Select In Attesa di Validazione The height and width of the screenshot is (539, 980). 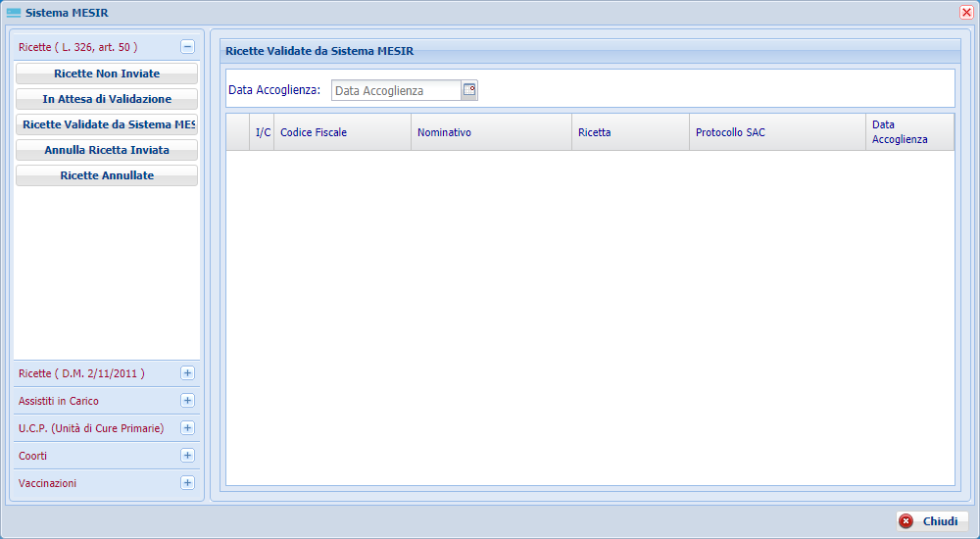pos(107,99)
